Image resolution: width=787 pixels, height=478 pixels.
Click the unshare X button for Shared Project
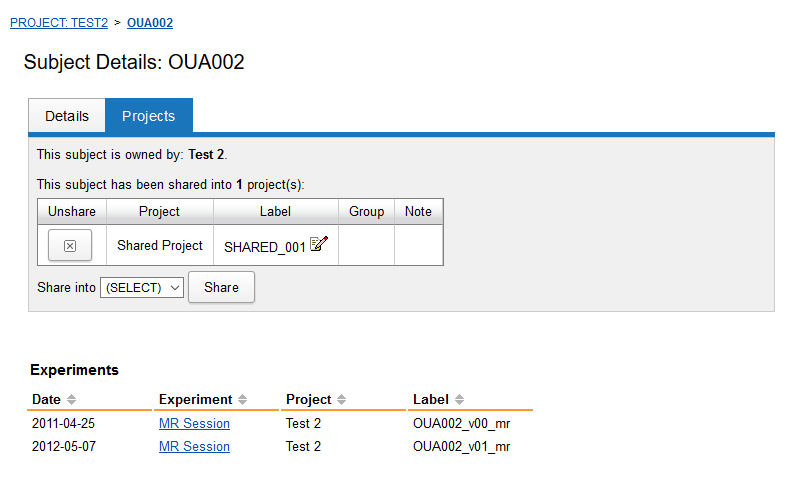click(x=70, y=245)
